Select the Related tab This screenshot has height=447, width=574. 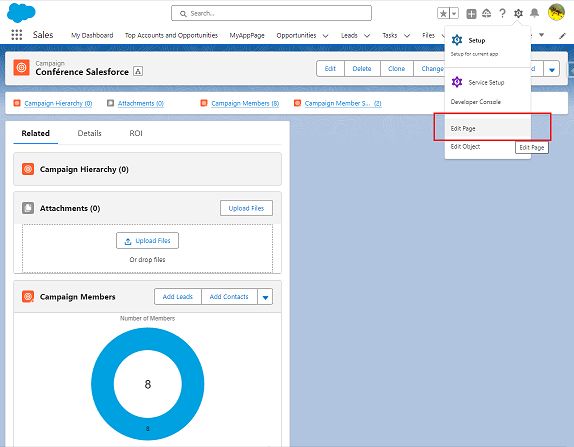tap(36, 133)
